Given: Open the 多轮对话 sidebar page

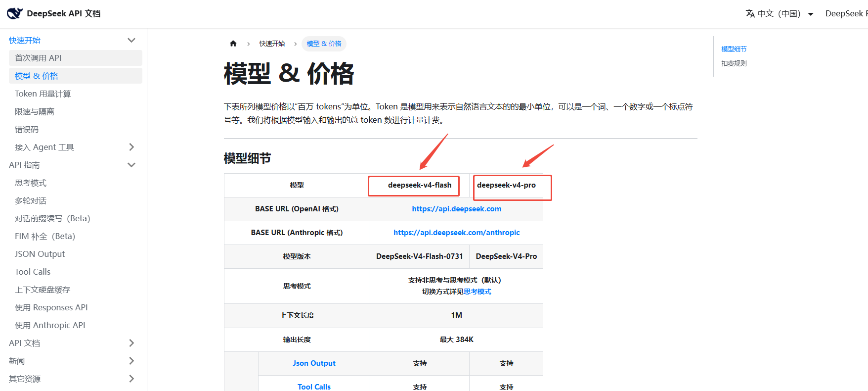Looking at the screenshot, I should pos(76,200).
